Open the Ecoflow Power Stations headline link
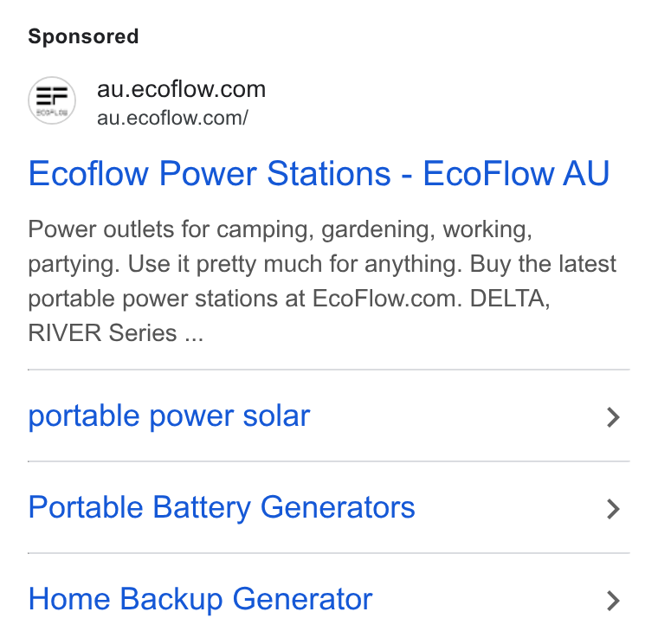The image size is (658, 644). [x=319, y=173]
